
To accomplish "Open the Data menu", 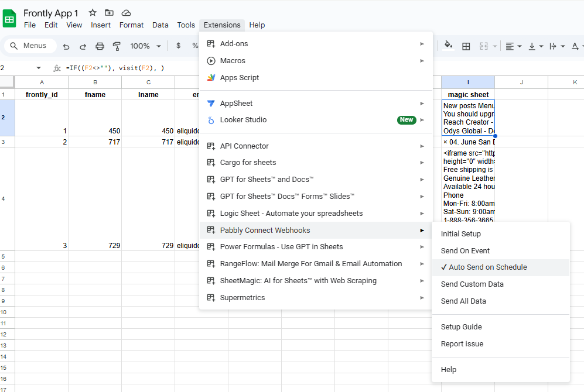I will click(160, 25).
